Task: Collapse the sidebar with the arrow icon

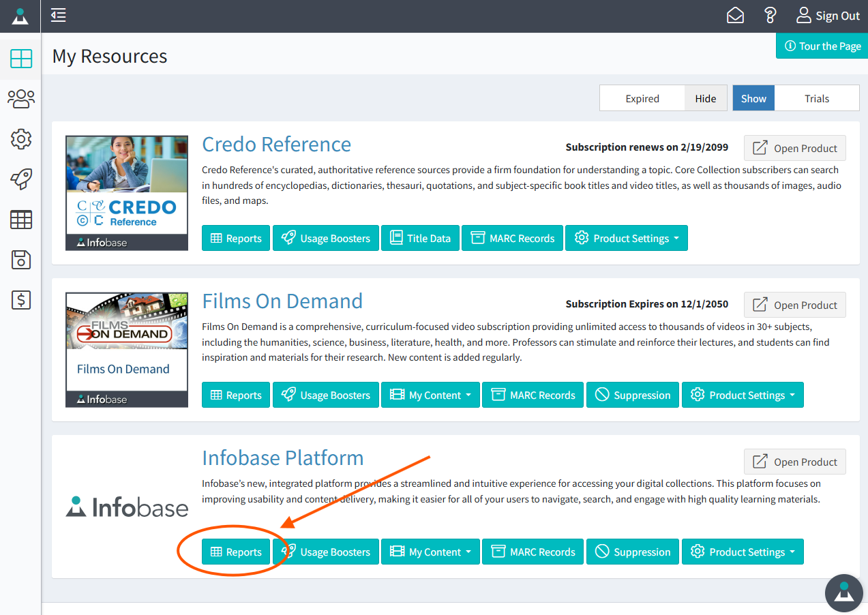Action: pyautogui.click(x=58, y=16)
